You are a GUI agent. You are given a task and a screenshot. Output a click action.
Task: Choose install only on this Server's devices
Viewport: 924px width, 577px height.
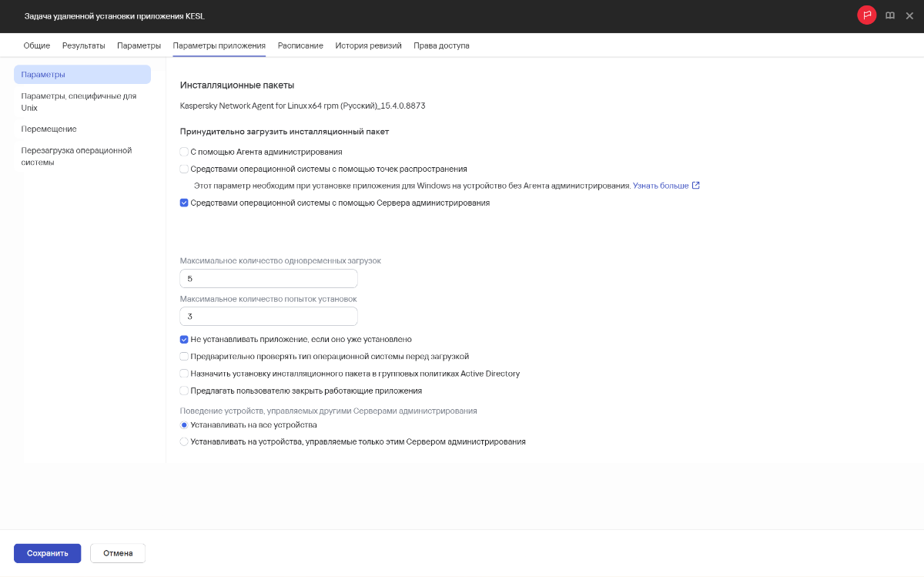(184, 442)
